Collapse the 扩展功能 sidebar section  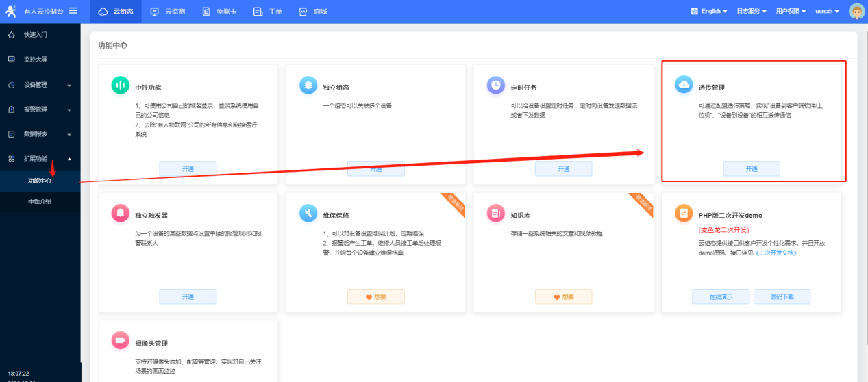[x=40, y=159]
